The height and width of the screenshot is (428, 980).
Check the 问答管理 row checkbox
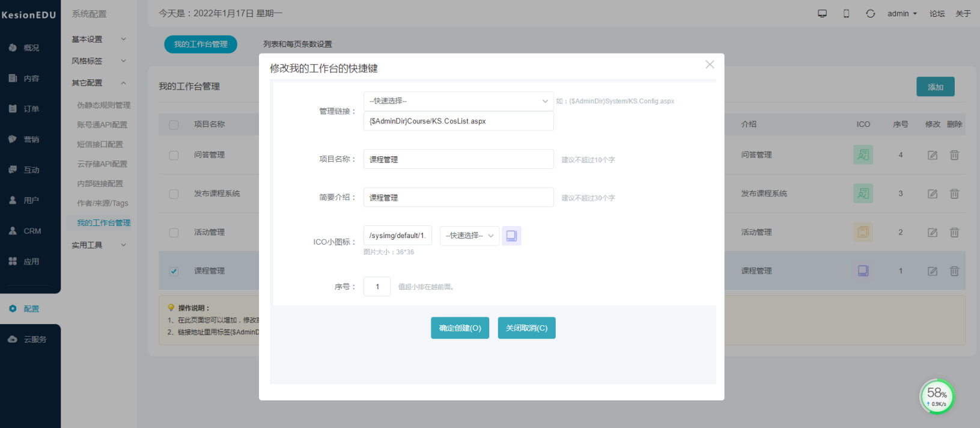[x=174, y=155]
